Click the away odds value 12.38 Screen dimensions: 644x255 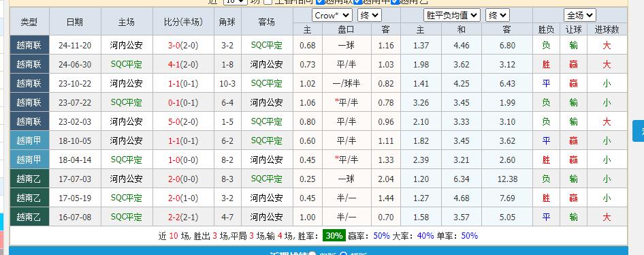click(507, 179)
